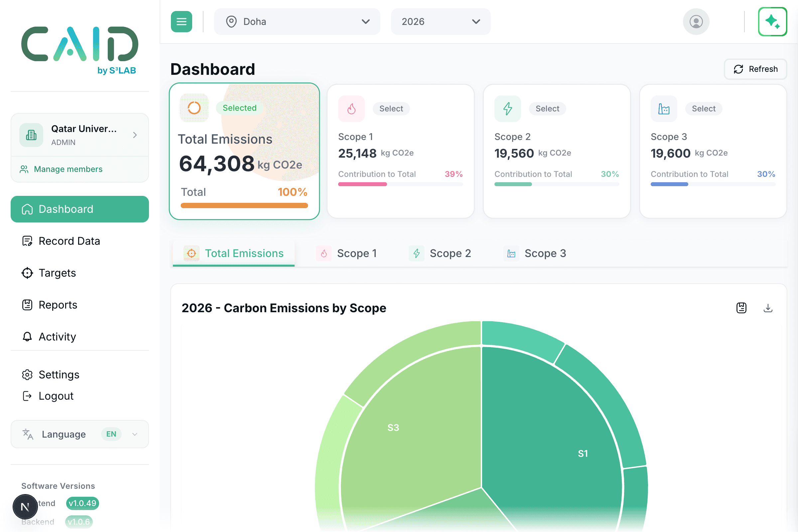Image resolution: width=798 pixels, height=532 pixels.
Task: Click the Scope 2 lightning bolt card icon
Action: pos(508,109)
